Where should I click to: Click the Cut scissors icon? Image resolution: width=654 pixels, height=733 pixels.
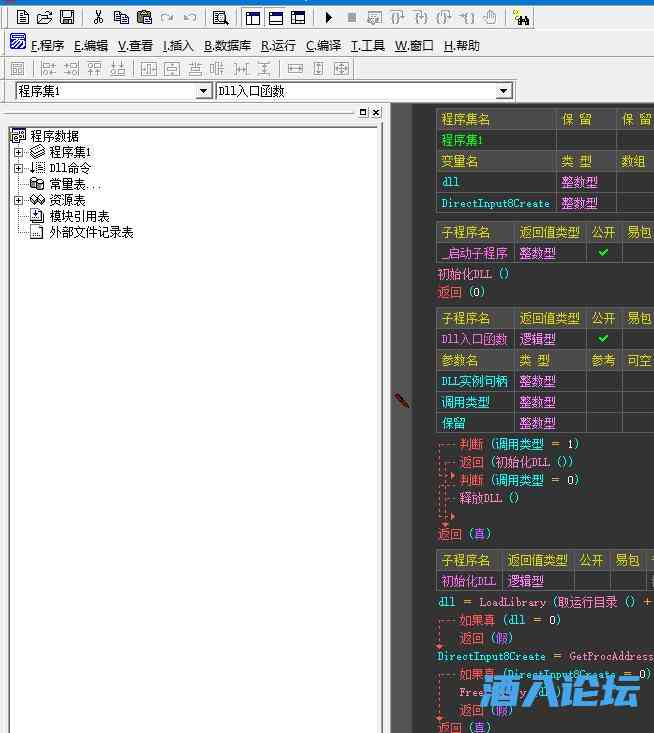[98, 18]
